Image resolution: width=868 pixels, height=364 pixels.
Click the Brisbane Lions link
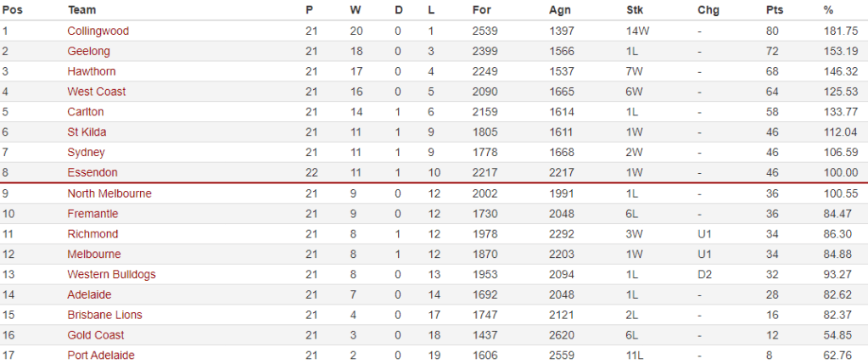(x=104, y=315)
